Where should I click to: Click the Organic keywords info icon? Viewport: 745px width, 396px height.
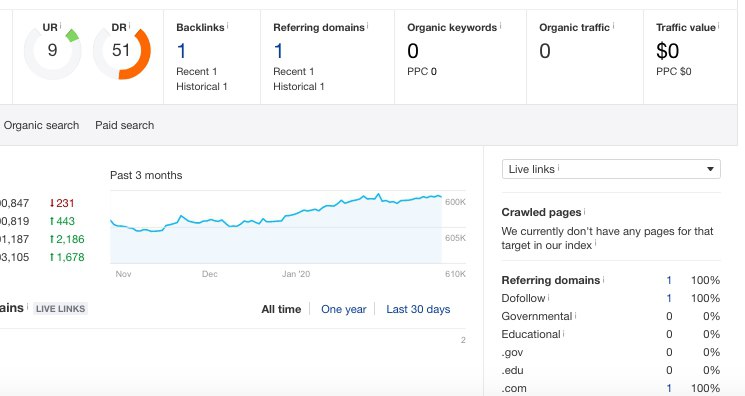500,25
